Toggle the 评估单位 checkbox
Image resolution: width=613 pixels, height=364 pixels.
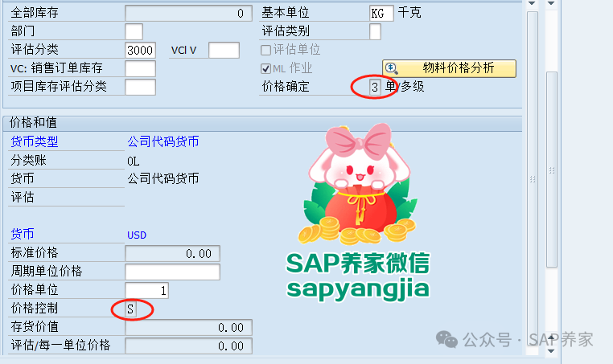click(x=265, y=50)
